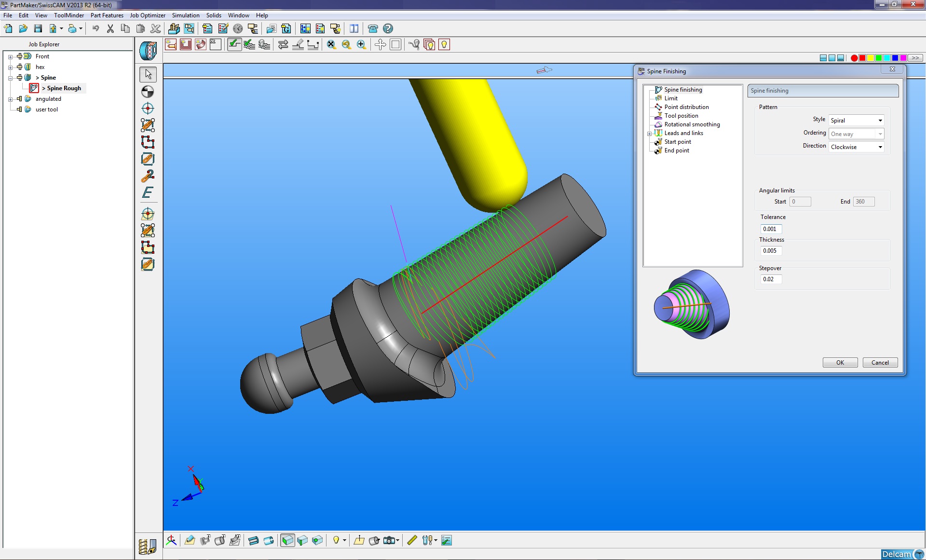Select Spine Rough in Job Explorer
The height and width of the screenshot is (560, 926).
pos(64,88)
